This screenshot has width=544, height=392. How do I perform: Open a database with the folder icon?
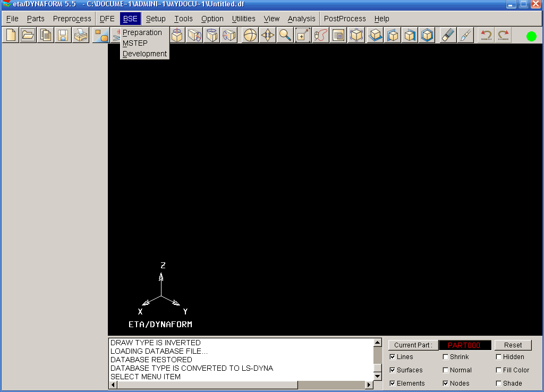[28, 35]
